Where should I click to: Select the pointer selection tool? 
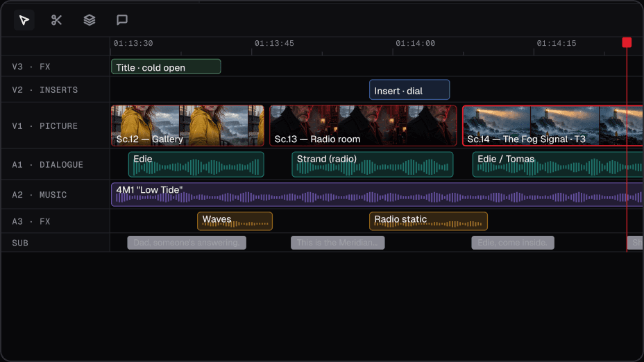coord(24,19)
